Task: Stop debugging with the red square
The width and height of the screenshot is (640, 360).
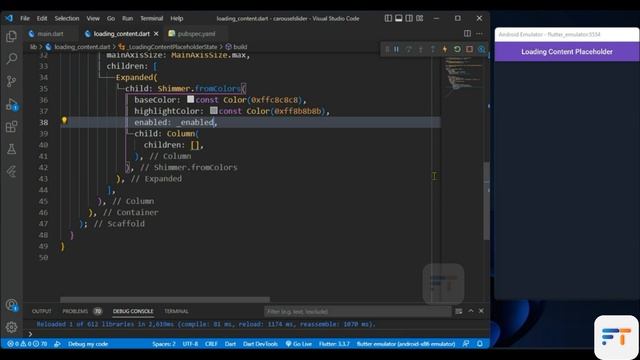Action: coord(469,49)
